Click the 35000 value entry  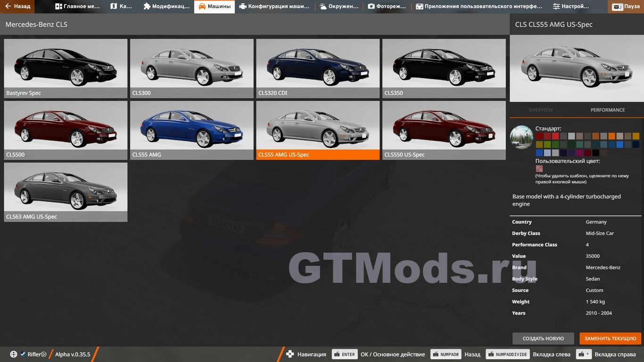pos(593,256)
